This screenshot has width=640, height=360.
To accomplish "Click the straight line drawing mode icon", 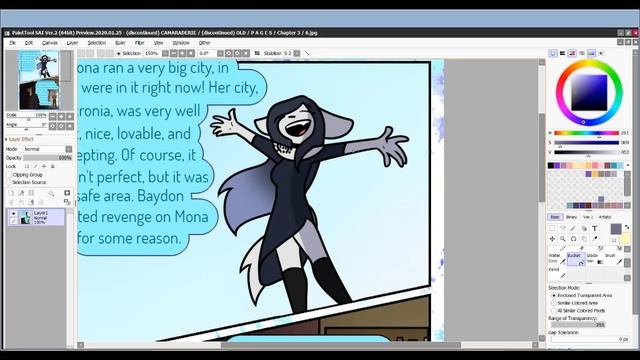I will coord(307,53).
